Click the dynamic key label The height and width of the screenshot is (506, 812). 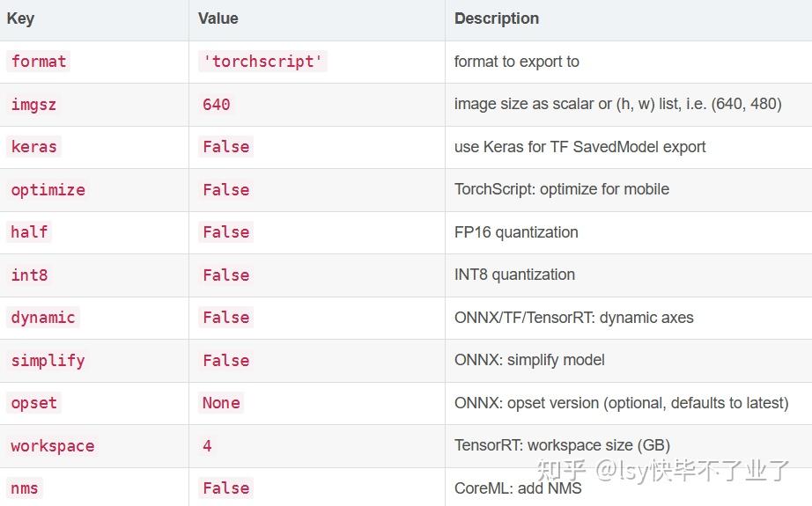[43, 318]
